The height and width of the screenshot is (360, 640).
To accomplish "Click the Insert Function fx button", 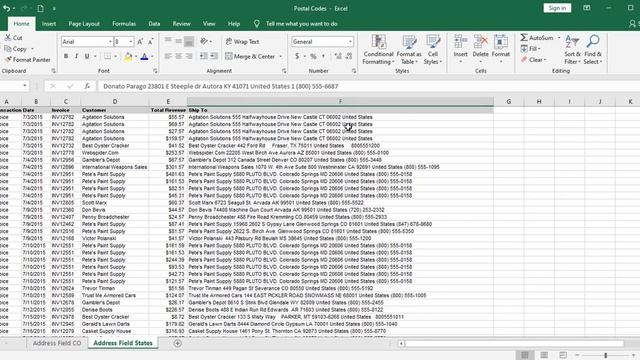I will pos(87,86).
